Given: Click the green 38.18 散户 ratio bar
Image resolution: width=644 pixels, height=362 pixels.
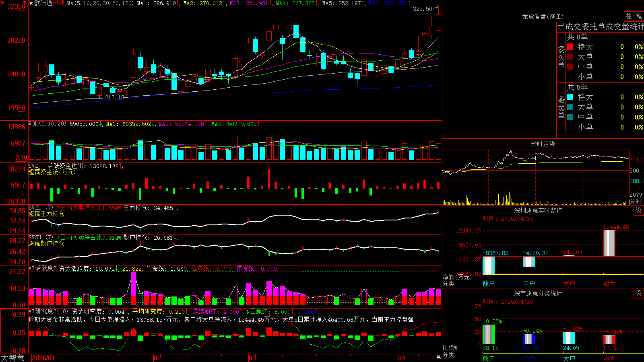Looking at the screenshot, I should tap(489, 334).
